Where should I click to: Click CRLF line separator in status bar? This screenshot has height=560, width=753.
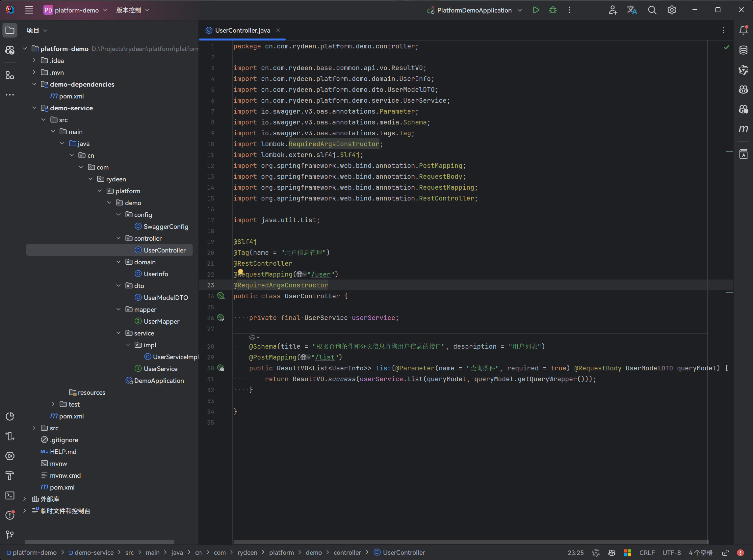[647, 553]
